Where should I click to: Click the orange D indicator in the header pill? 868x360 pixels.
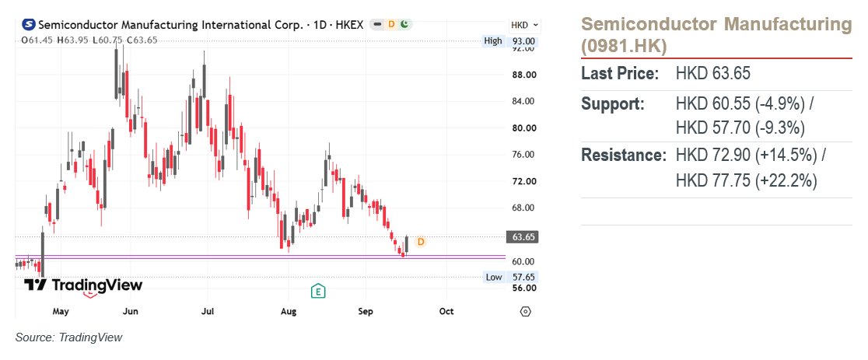tap(391, 24)
